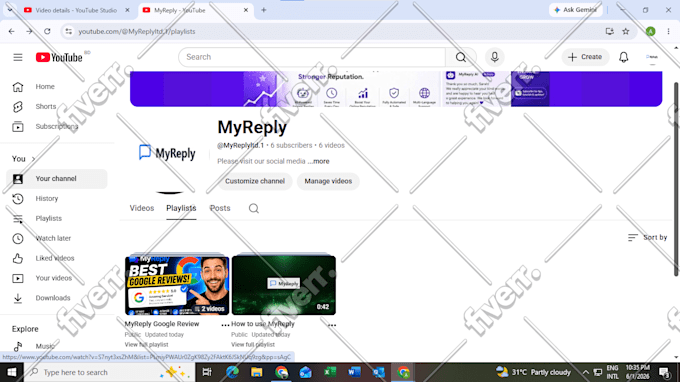Open the green MyReply 0:42 thumbnail

click(284, 285)
